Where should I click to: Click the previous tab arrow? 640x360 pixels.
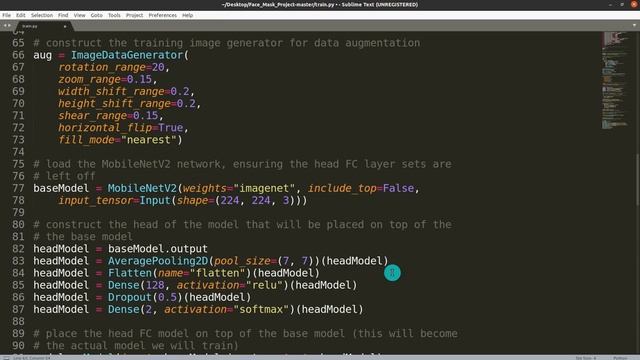click(x=4, y=26)
